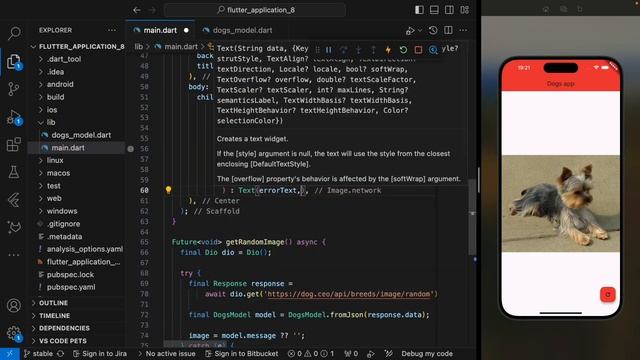Open the Source Control view
This screenshot has height=360, width=640.
(x=13, y=89)
